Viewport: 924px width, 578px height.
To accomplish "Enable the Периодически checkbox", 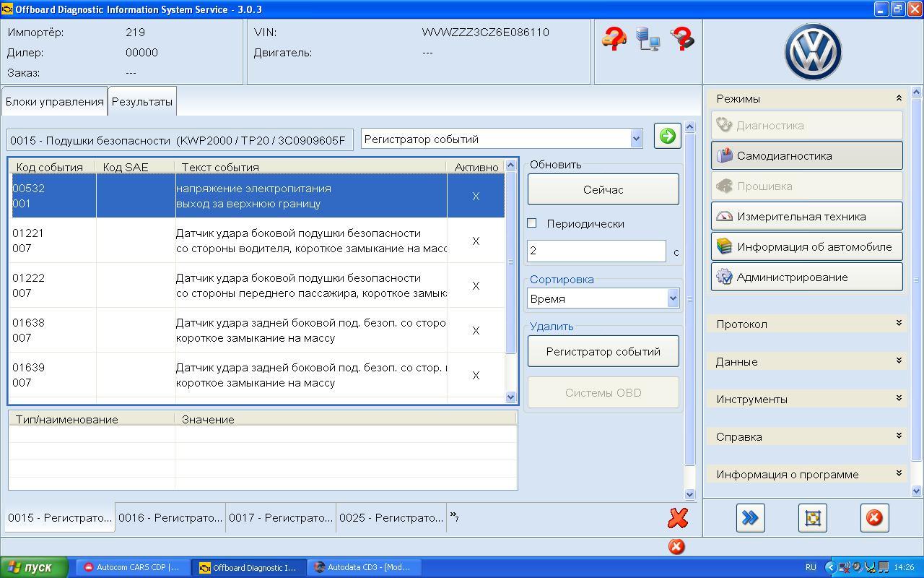I will pos(532,223).
